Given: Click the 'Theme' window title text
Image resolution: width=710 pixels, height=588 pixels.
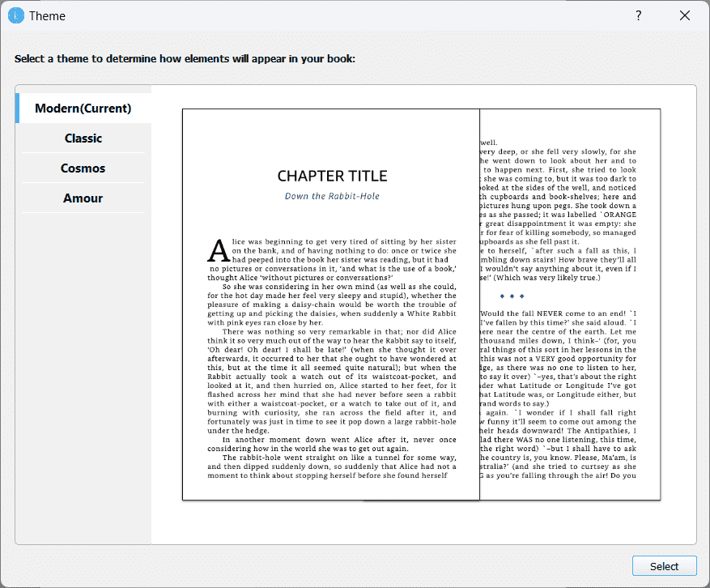Looking at the screenshot, I should tap(47, 16).
